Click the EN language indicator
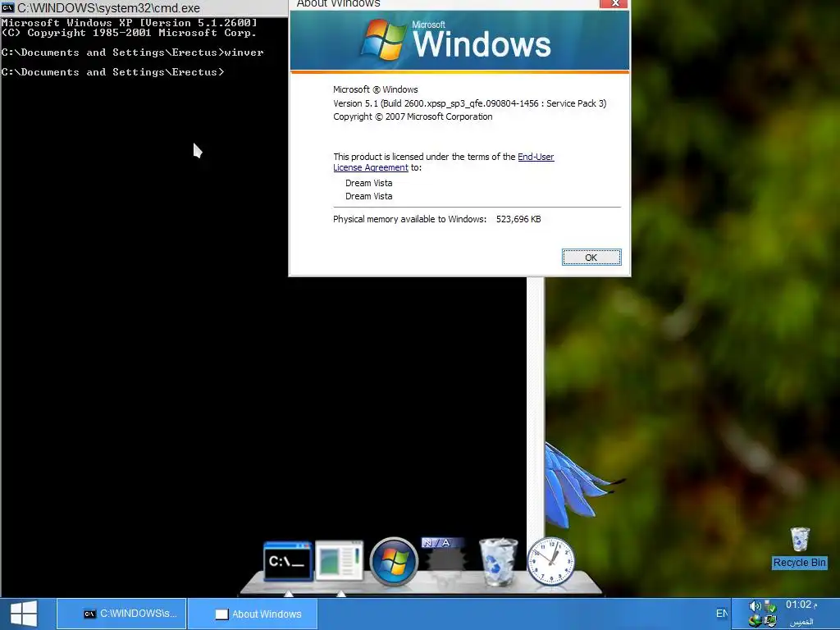 coord(722,614)
